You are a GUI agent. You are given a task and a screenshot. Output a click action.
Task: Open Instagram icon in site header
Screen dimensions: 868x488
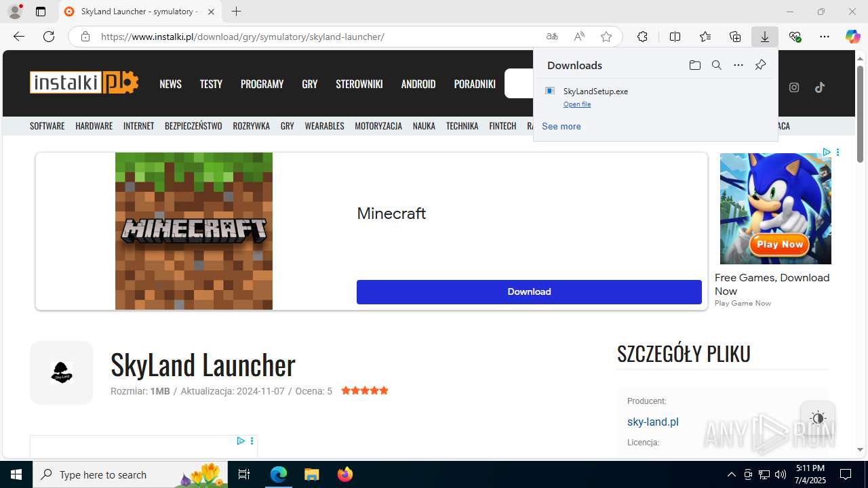(794, 87)
